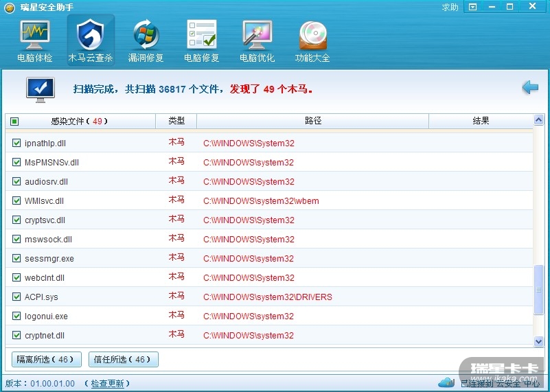Click the 路径 column header
550x392 pixels.
313,121
